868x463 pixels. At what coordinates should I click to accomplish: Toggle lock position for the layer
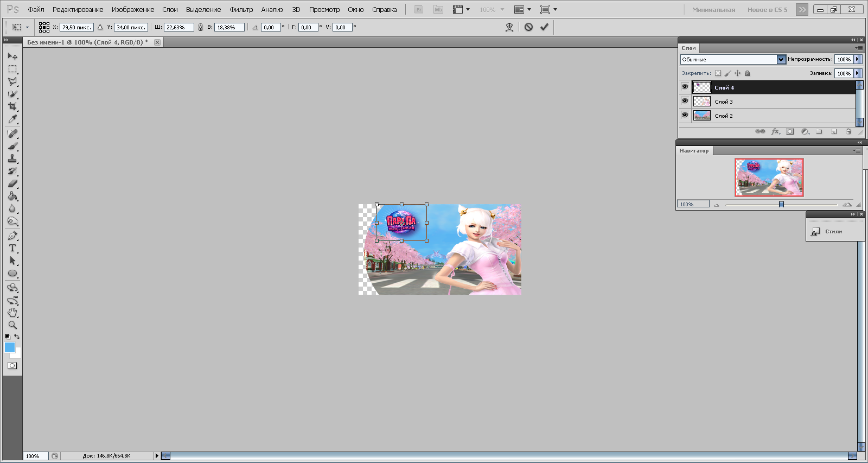[x=737, y=73]
